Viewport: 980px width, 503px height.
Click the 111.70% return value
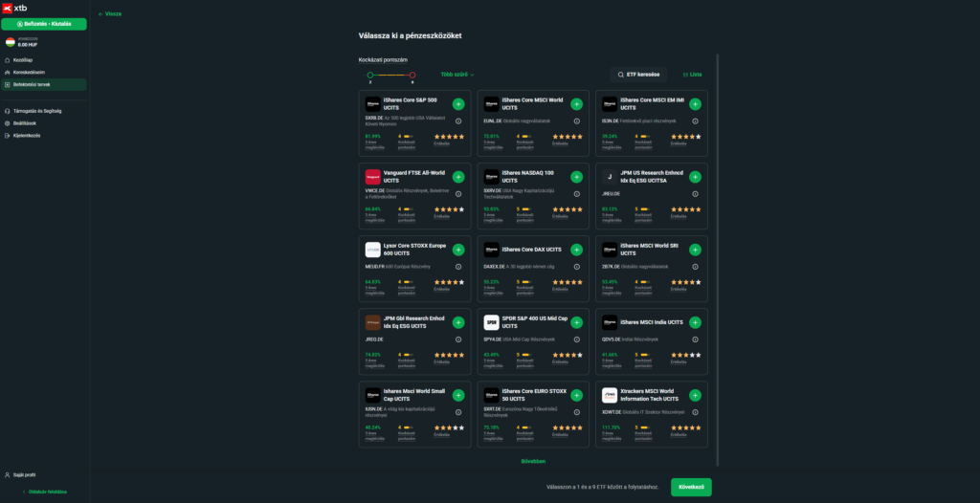point(612,427)
